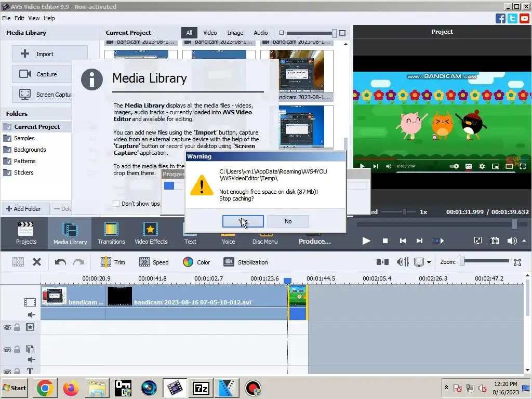Select the Video filter tab

(x=210, y=33)
